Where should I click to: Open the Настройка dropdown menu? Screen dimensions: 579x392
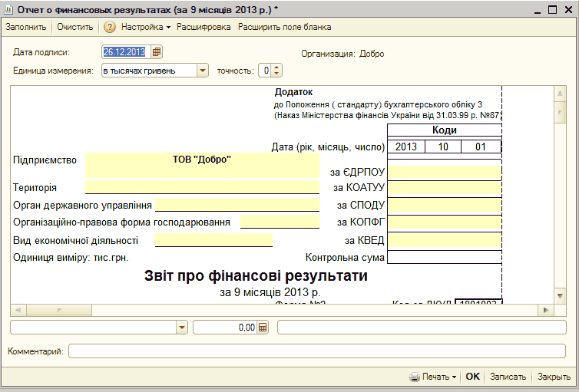point(146,27)
